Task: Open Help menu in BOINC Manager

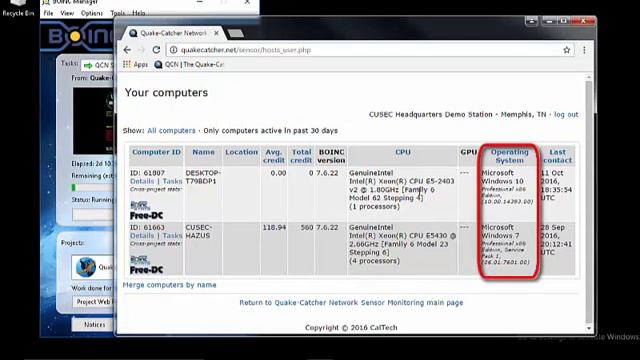Action: 139,13
